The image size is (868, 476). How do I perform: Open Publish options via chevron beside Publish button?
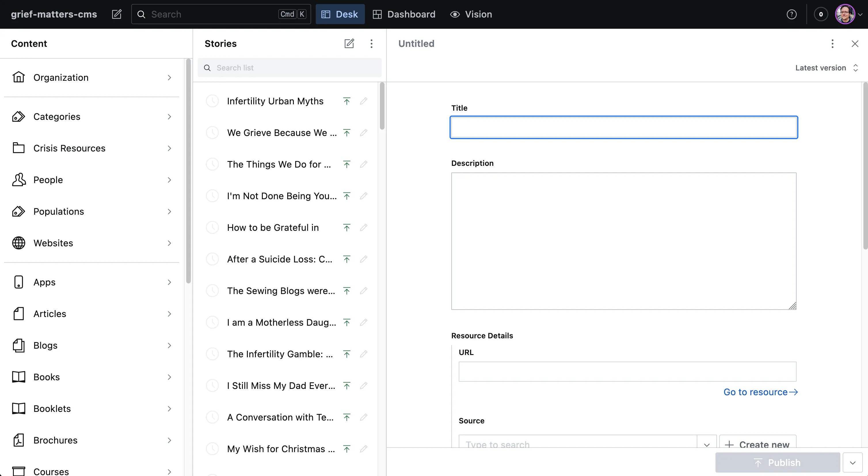pyautogui.click(x=853, y=462)
